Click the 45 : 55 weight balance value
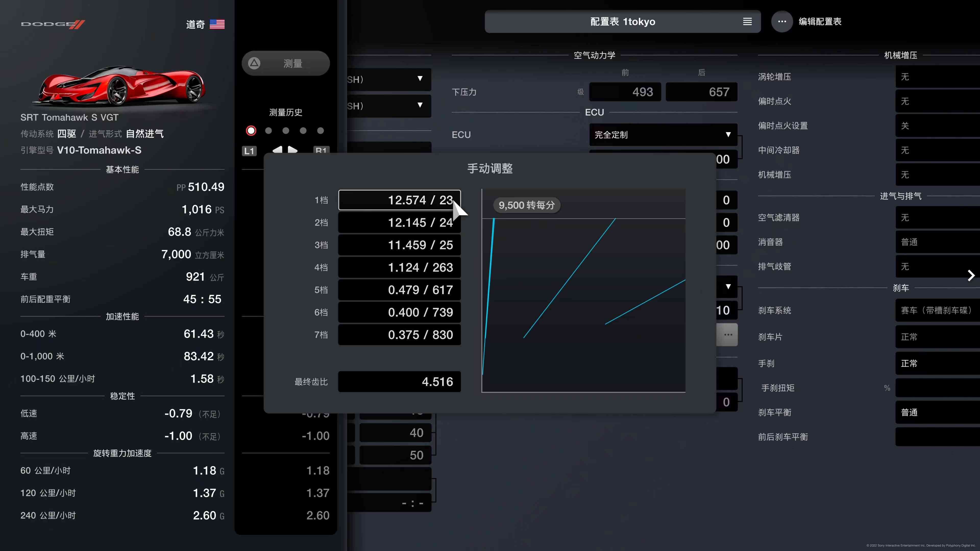The image size is (980, 551). 202,299
